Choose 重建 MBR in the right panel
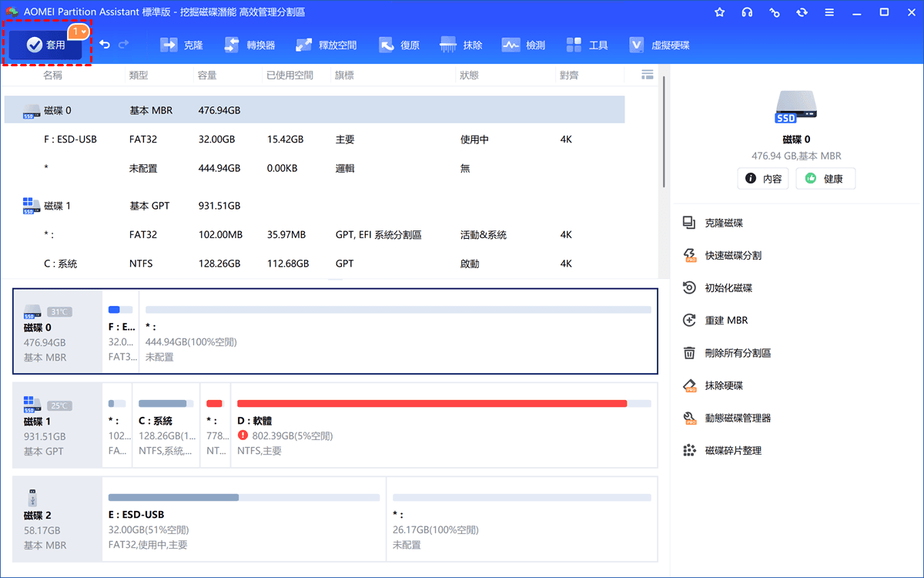924x578 pixels. pos(726,320)
